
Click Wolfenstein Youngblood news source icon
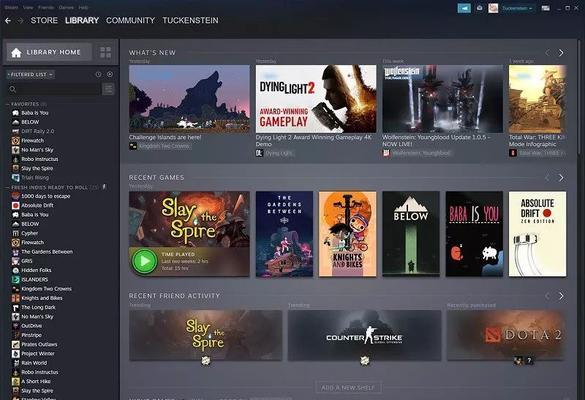click(x=386, y=153)
